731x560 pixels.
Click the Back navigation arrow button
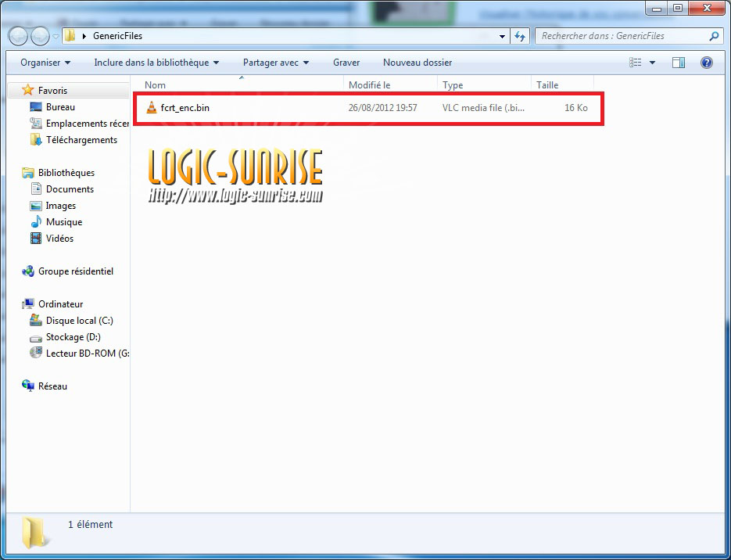point(18,37)
